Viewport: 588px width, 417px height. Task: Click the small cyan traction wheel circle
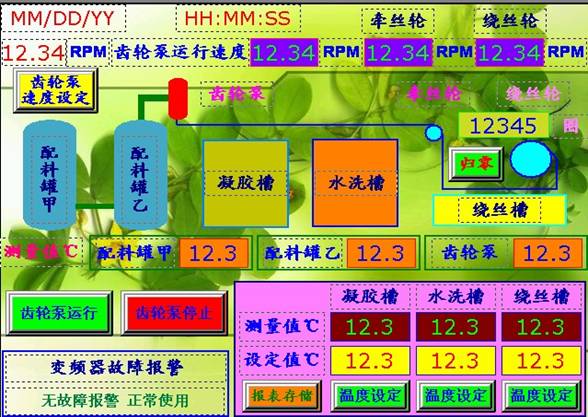click(434, 133)
